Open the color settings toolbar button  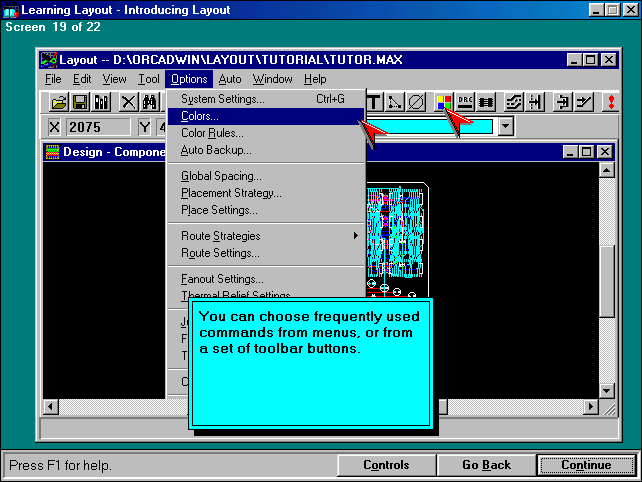pos(445,102)
